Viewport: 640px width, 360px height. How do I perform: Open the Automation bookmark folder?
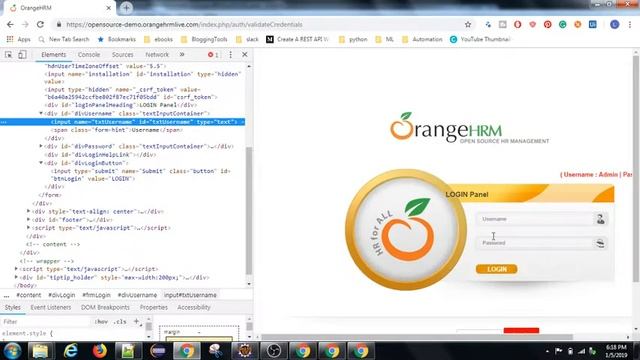point(422,39)
